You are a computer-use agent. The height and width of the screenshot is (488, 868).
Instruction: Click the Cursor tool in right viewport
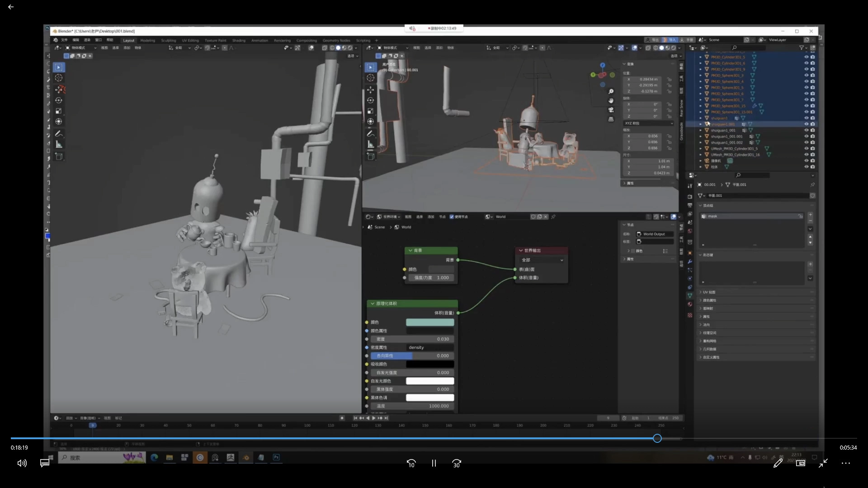tap(371, 78)
